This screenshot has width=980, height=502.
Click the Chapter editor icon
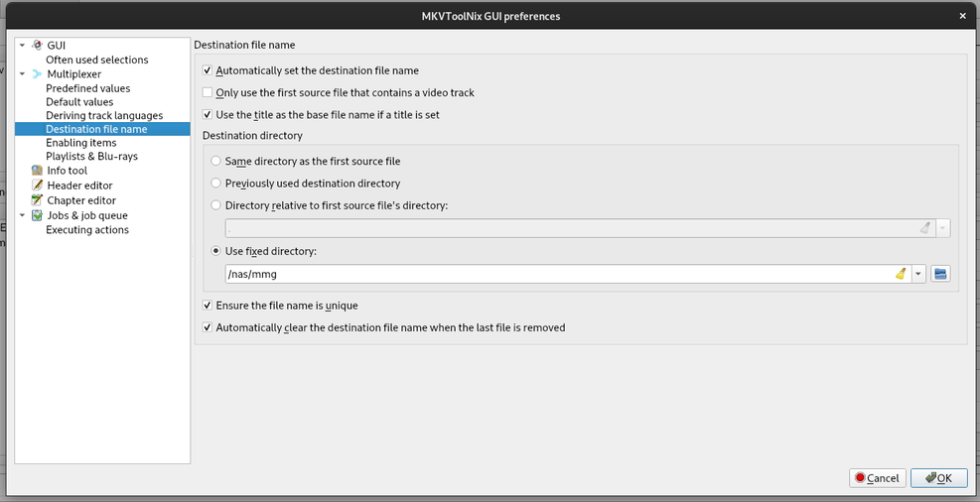pyautogui.click(x=37, y=200)
